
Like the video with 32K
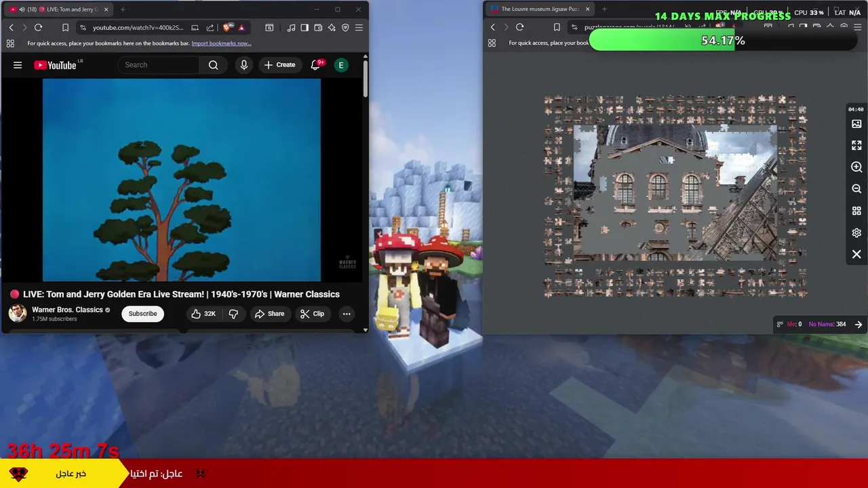point(203,314)
